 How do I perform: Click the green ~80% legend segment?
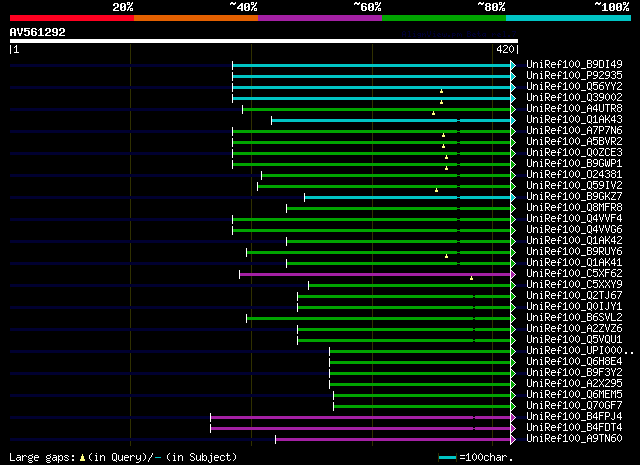(444, 18)
